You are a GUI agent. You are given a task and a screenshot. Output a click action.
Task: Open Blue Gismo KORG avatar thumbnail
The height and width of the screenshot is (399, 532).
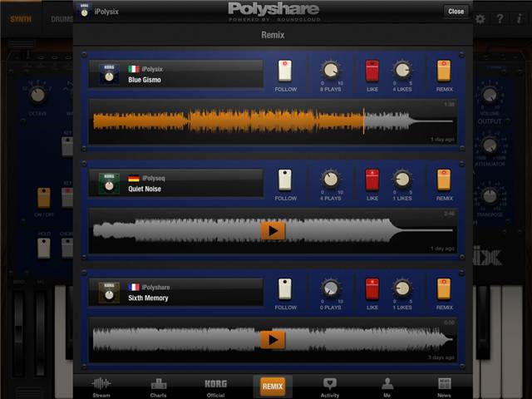click(x=109, y=74)
